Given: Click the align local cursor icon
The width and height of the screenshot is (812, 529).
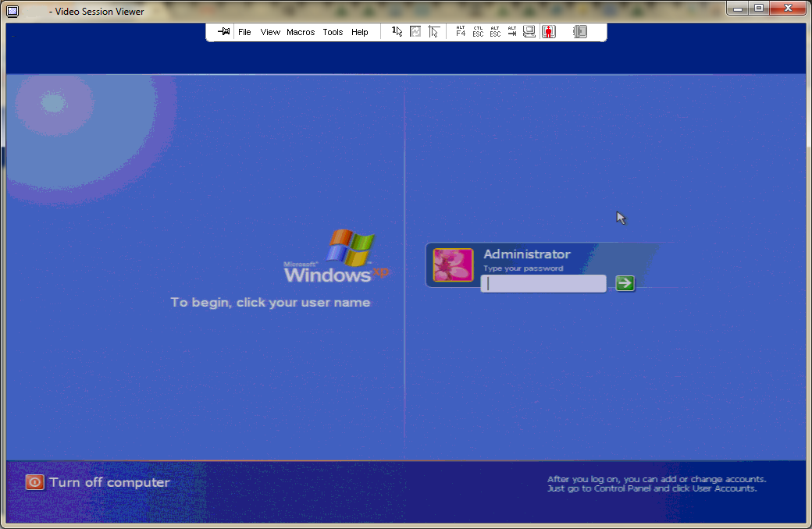Looking at the screenshot, I should (x=434, y=31).
